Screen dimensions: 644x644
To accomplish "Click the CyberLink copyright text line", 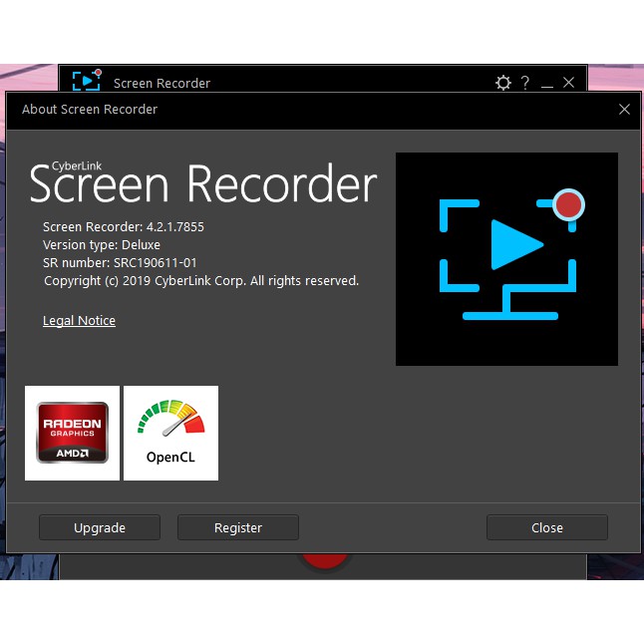I will [201, 281].
